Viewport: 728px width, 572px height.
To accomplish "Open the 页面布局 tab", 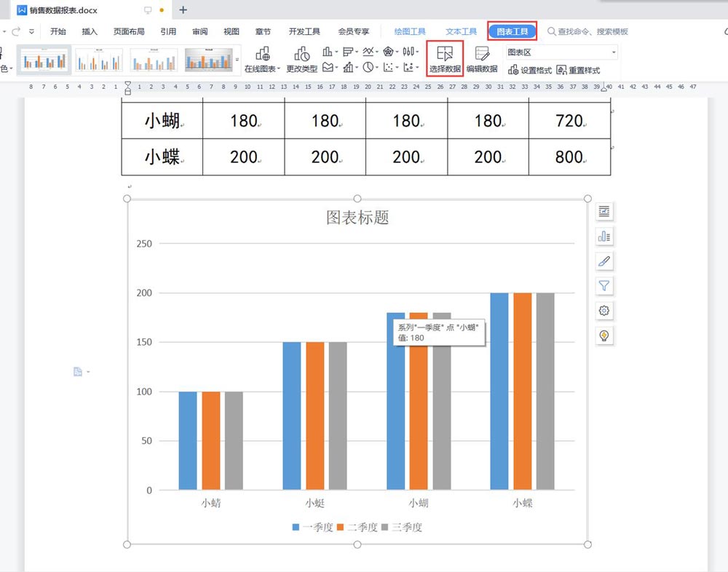I will pos(129,31).
